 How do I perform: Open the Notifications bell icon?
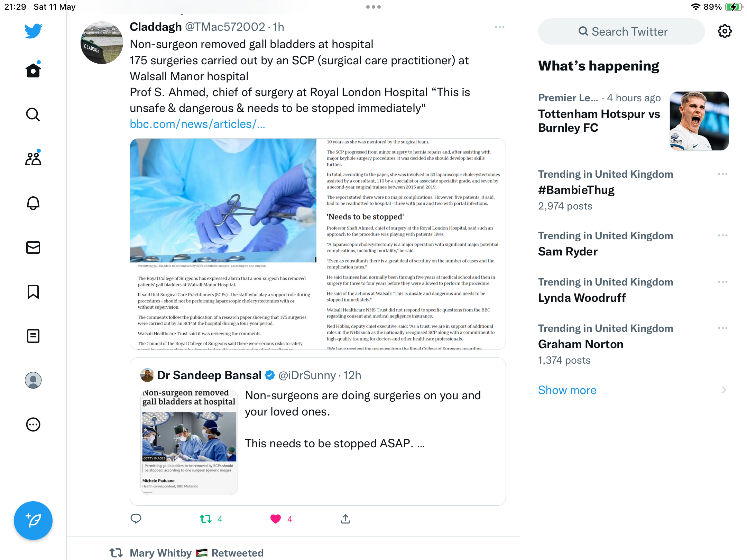(33, 203)
